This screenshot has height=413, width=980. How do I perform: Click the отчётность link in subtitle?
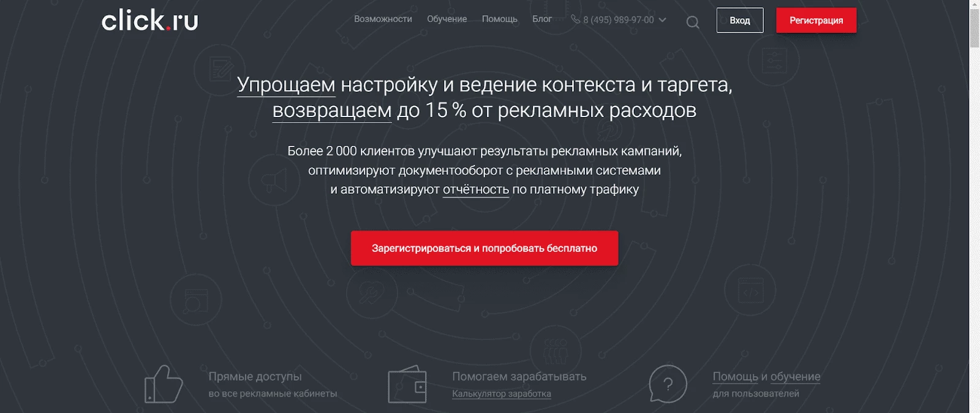476,189
